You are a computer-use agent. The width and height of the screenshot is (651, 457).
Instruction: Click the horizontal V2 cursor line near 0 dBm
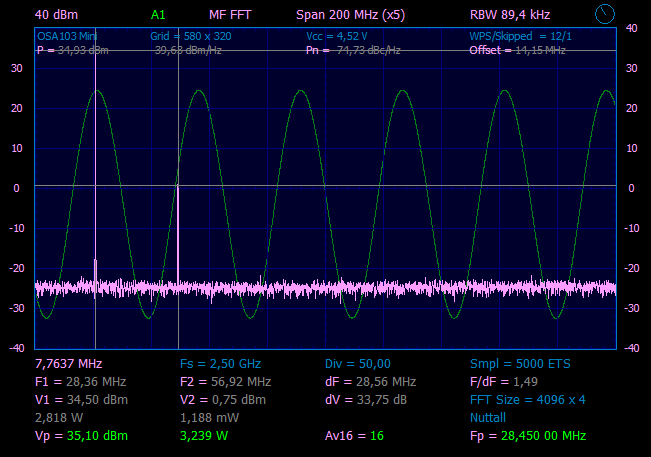400,186
